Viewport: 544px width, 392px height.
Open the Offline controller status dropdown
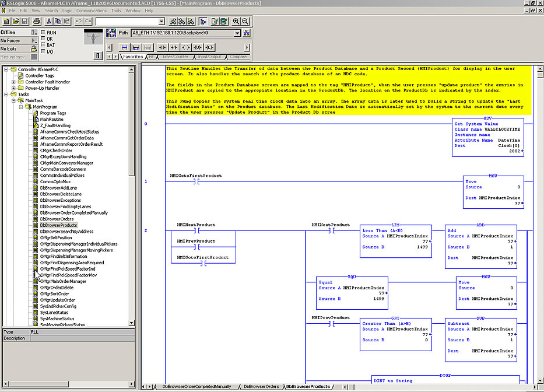34,32
